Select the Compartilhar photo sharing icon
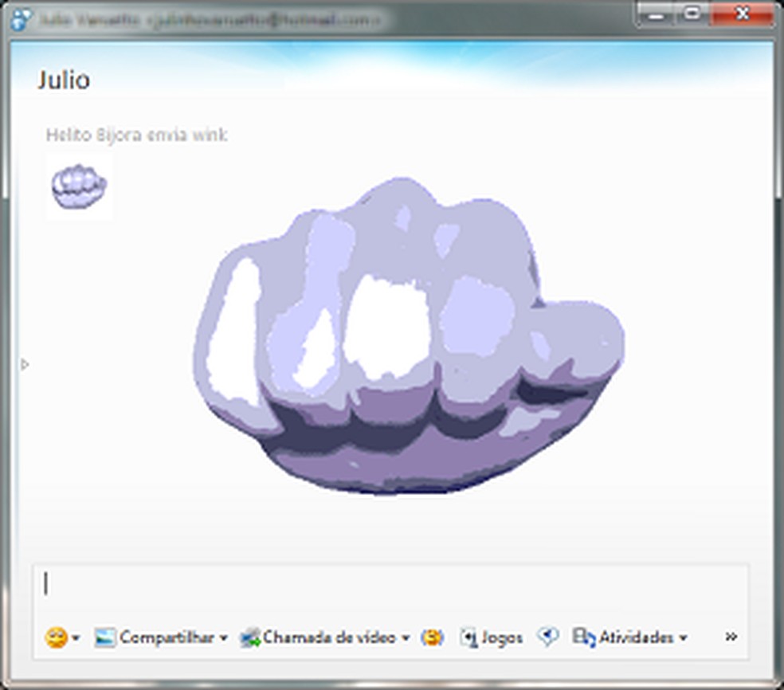 (104, 637)
